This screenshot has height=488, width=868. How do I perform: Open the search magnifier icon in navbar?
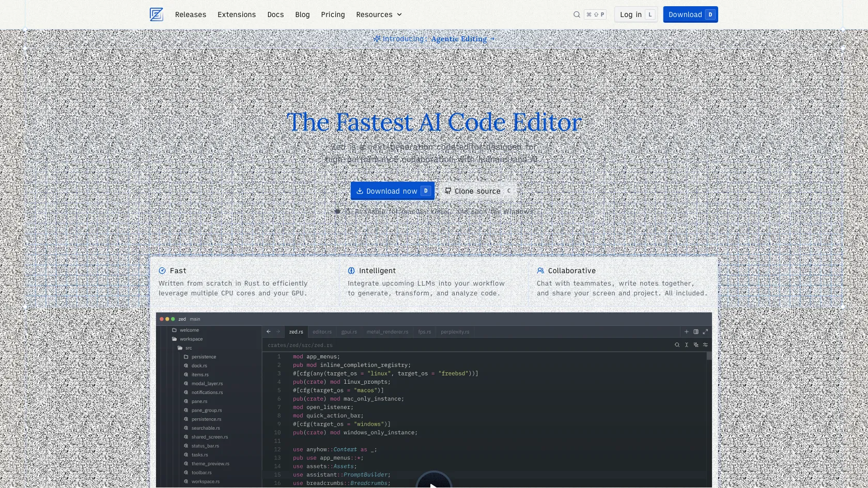point(577,14)
